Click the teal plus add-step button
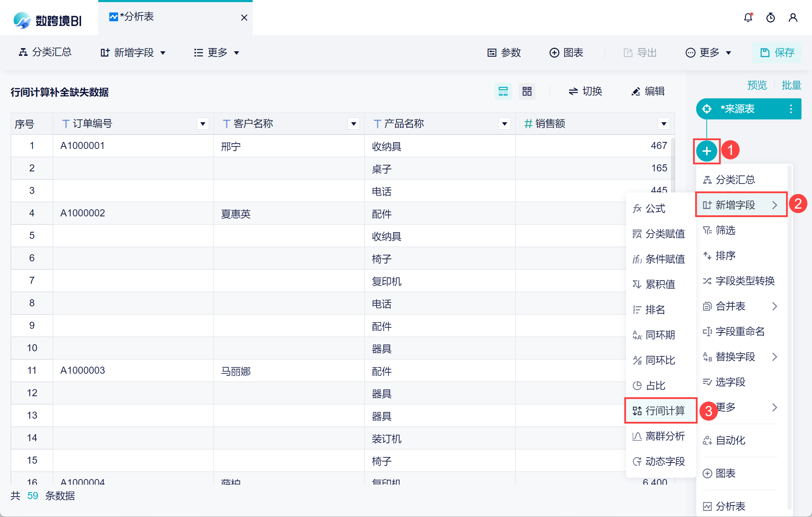 click(x=706, y=151)
